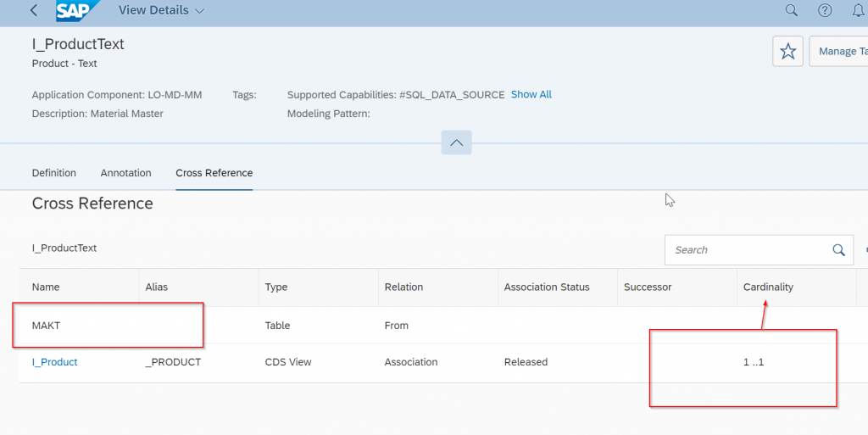Click the Cross Reference section heading
The height and width of the screenshot is (435, 868).
[92, 204]
